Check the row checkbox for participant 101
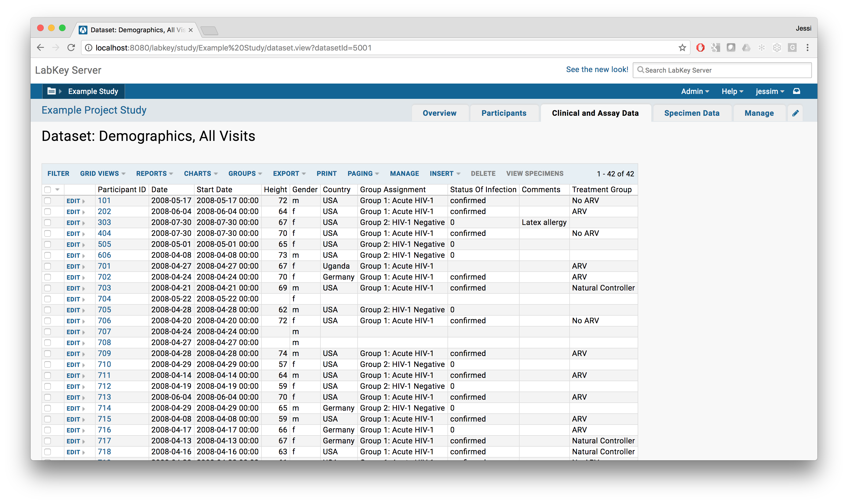The image size is (848, 504). coord(48,201)
